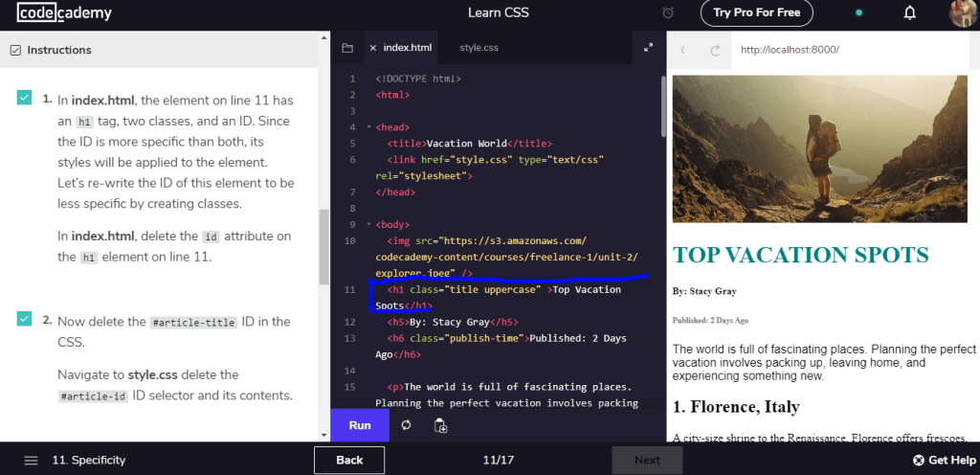Click the copy to clipboard icon
980x475 pixels.
(440, 425)
